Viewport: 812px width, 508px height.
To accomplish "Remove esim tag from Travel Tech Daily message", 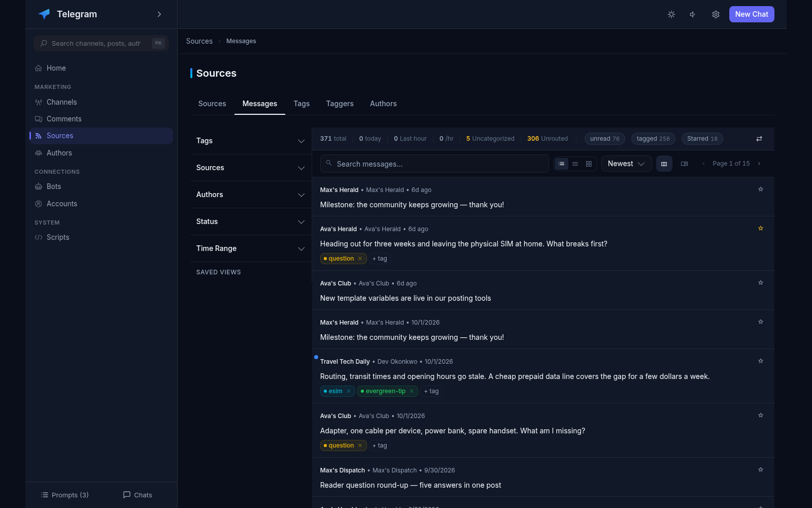I will [349, 391].
